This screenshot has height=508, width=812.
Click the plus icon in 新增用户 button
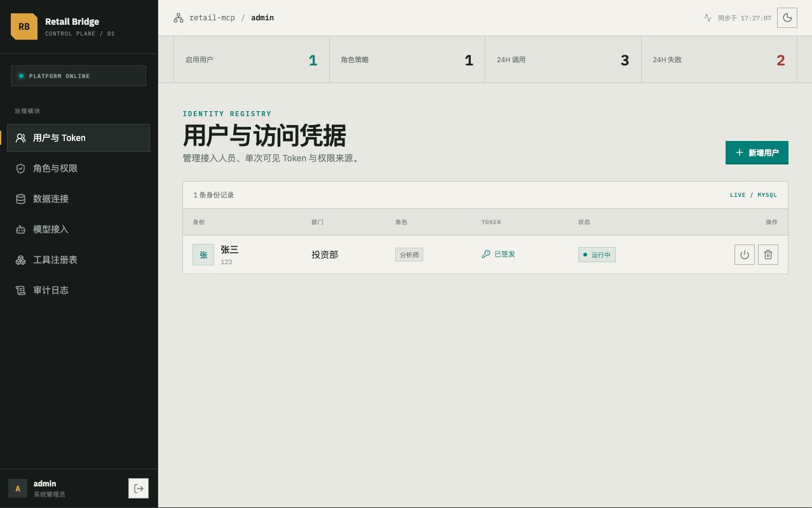739,152
